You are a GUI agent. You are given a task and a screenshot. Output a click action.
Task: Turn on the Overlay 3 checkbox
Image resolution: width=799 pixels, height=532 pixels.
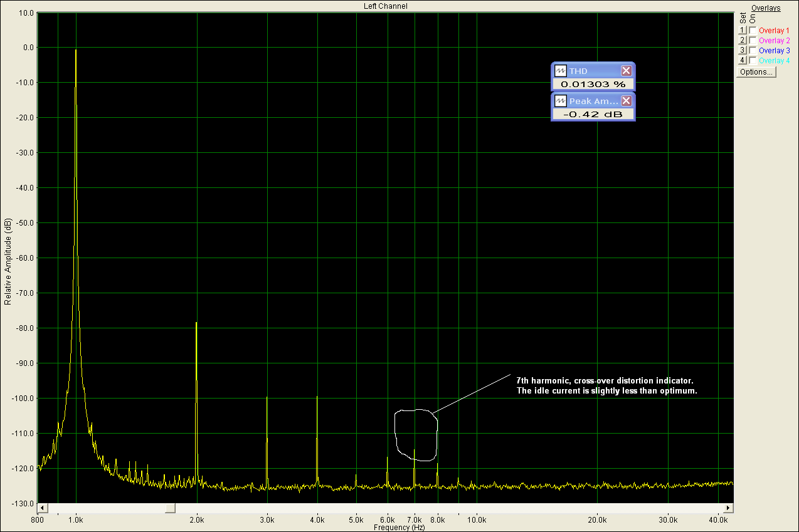click(753, 50)
